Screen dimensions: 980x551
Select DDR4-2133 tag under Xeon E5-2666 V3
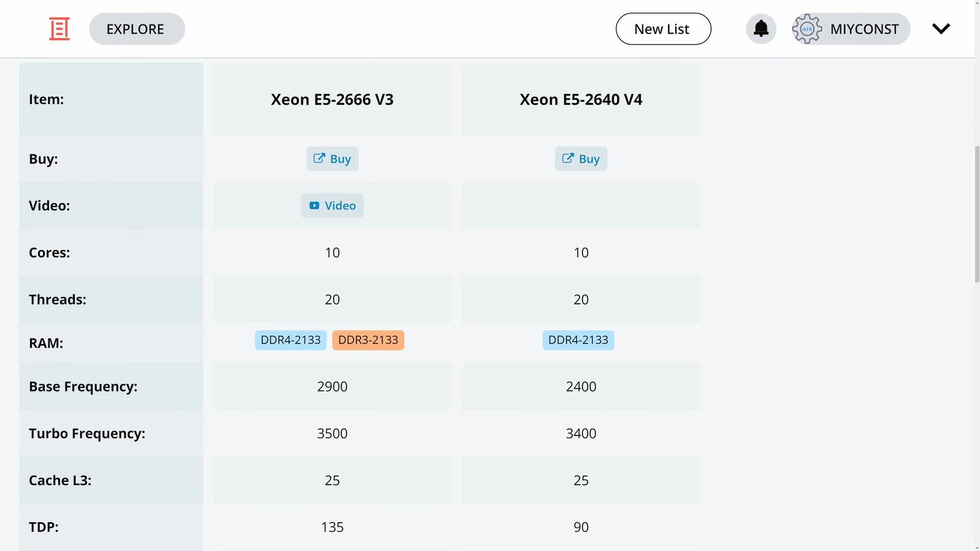pyautogui.click(x=290, y=340)
